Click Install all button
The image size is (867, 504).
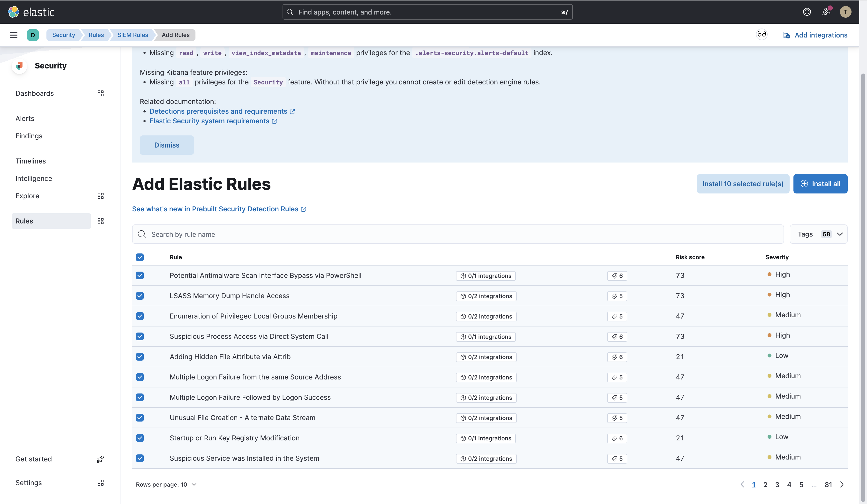(x=820, y=184)
